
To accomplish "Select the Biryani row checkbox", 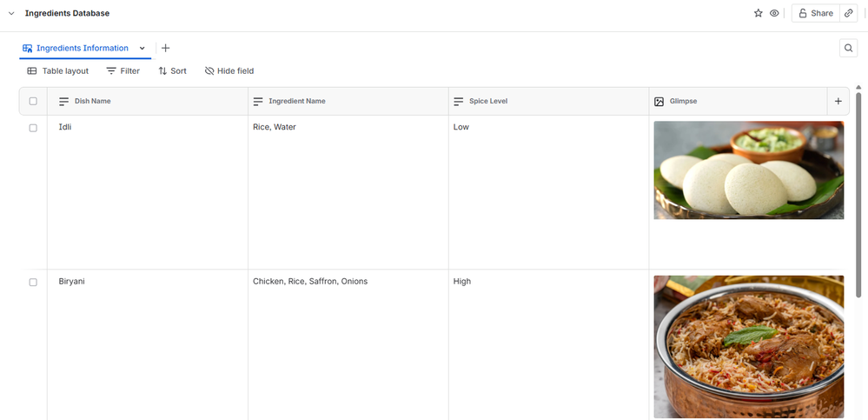I will [33, 283].
